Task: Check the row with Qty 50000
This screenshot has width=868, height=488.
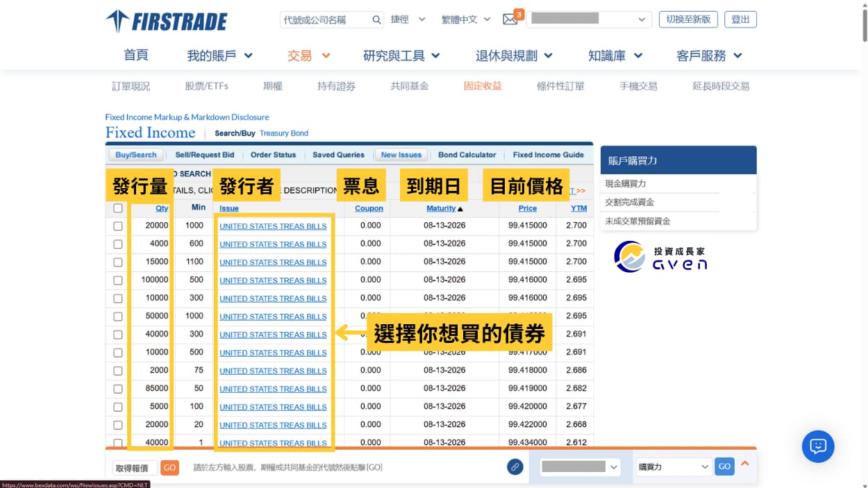Action: pyautogui.click(x=118, y=317)
